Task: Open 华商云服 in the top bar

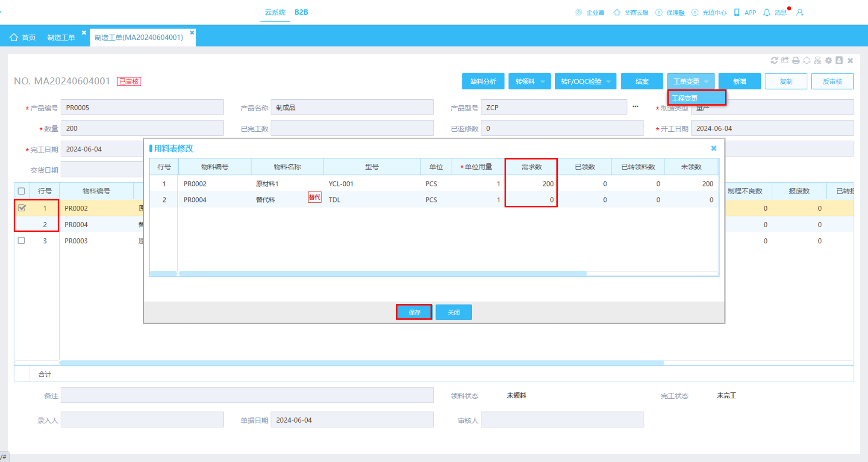Action: point(631,12)
